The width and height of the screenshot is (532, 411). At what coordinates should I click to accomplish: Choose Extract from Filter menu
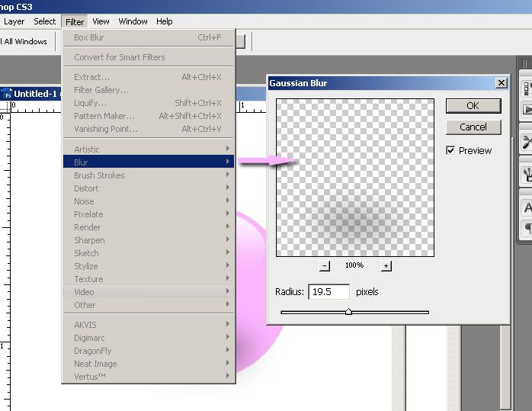tap(149, 77)
